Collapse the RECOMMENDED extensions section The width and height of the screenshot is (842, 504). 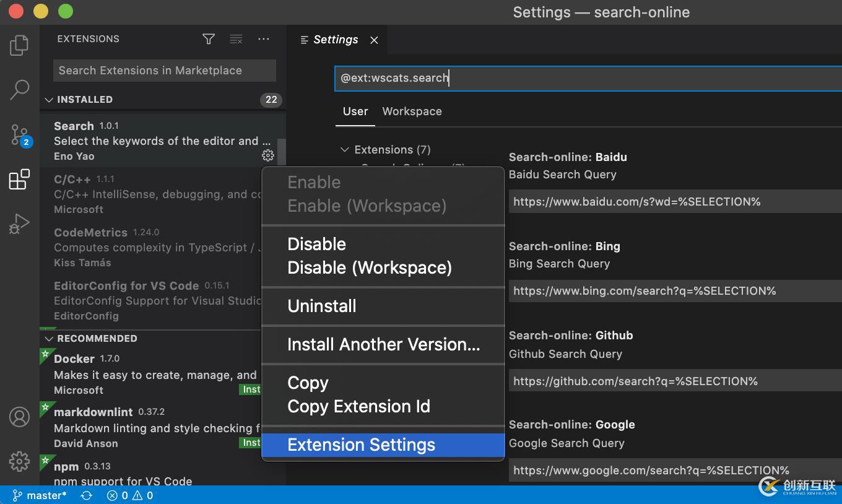pos(50,339)
